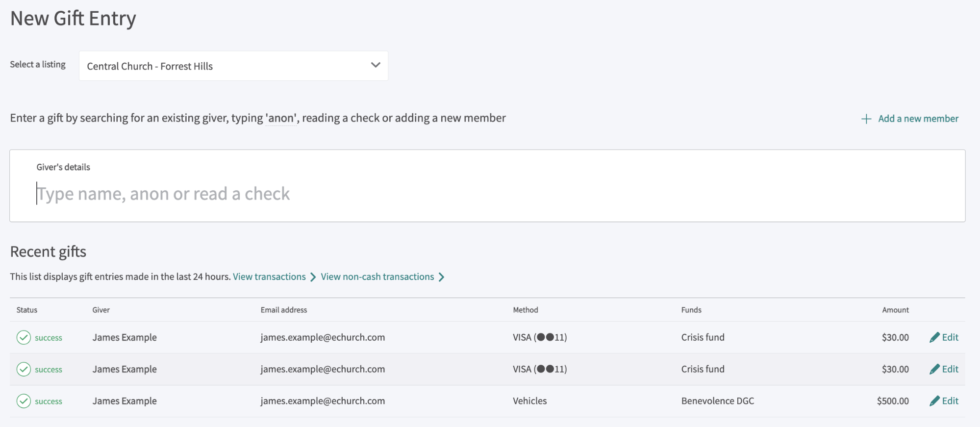This screenshot has height=427, width=980.
Task: Click the arrow icon after View transactions
Action: coord(313,277)
